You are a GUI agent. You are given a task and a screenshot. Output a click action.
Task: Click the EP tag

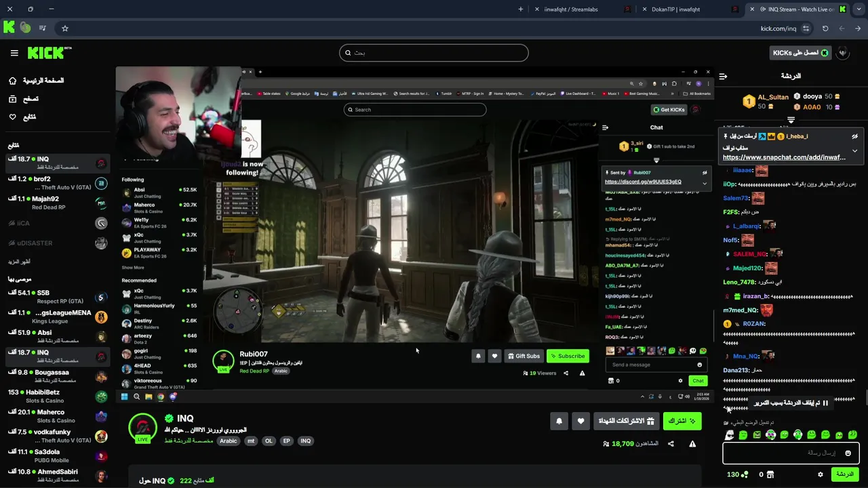pyautogui.click(x=287, y=441)
